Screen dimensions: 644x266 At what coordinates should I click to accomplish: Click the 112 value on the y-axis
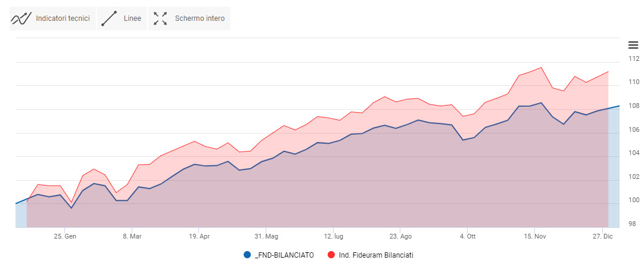point(633,58)
